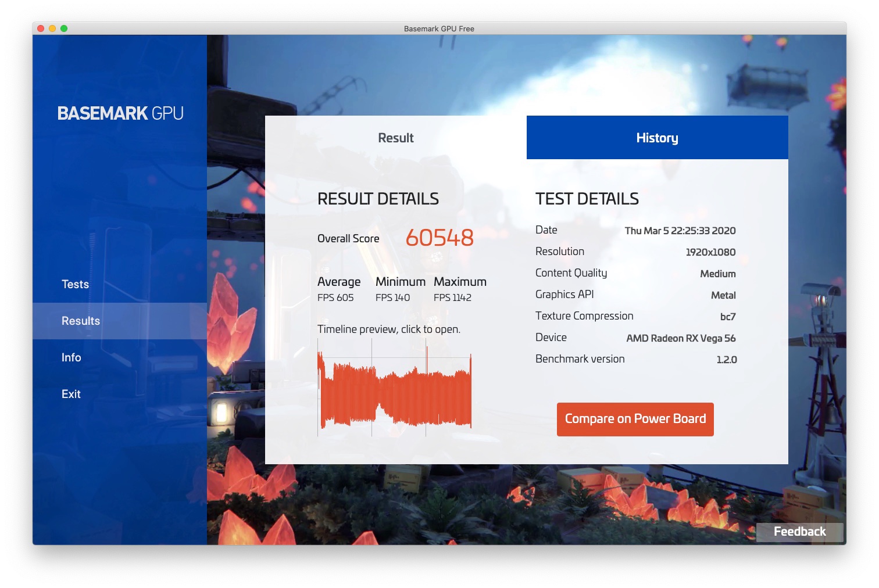Choose Exit from the sidebar menu
879x588 pixels.
[71, 394]
